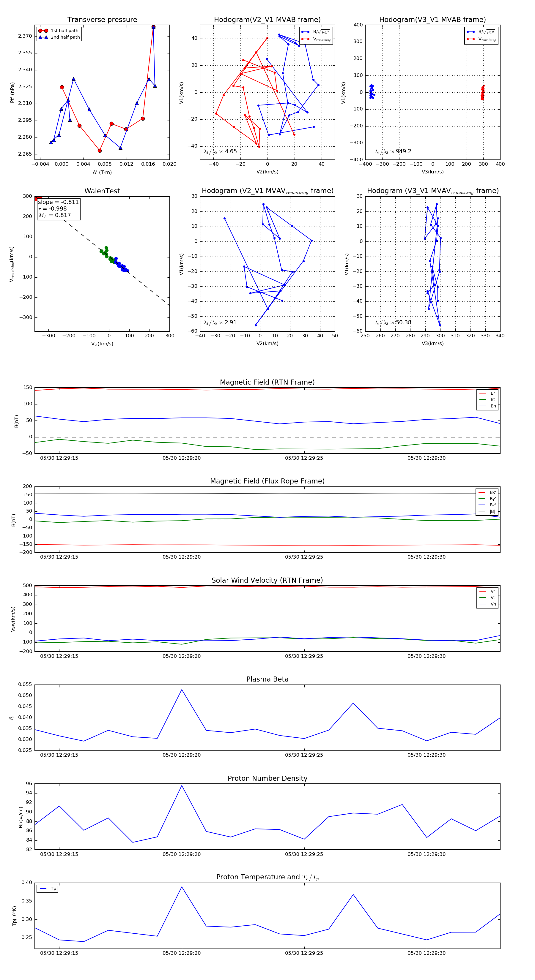Click the 'r = -0.998' annotation
The height and width of the screenshot is (980, 535).
coord(52,208)
